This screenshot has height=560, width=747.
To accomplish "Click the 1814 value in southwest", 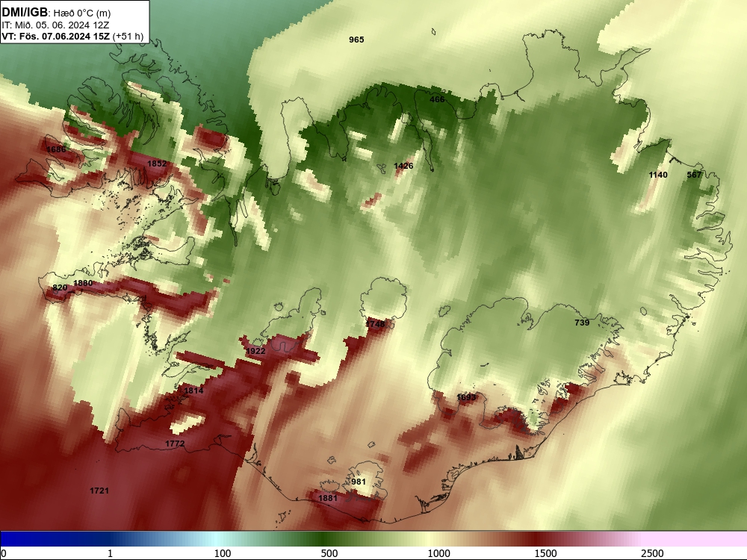I will click(x=193, y=391).
